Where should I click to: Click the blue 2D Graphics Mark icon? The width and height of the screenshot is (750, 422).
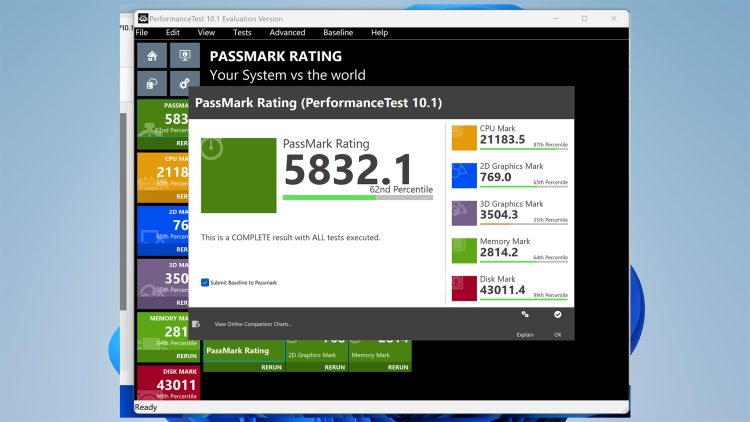pyautogui.click(x=464, y=175)
